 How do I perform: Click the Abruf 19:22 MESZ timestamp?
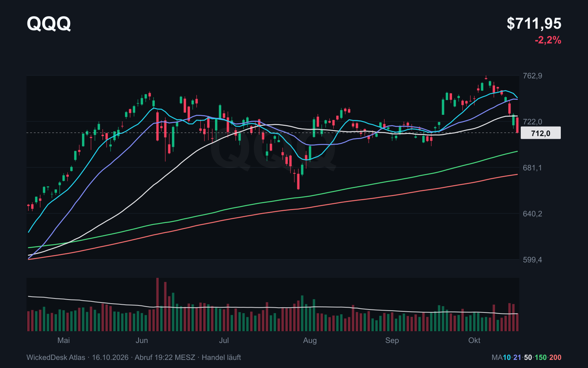coord(165,357)
